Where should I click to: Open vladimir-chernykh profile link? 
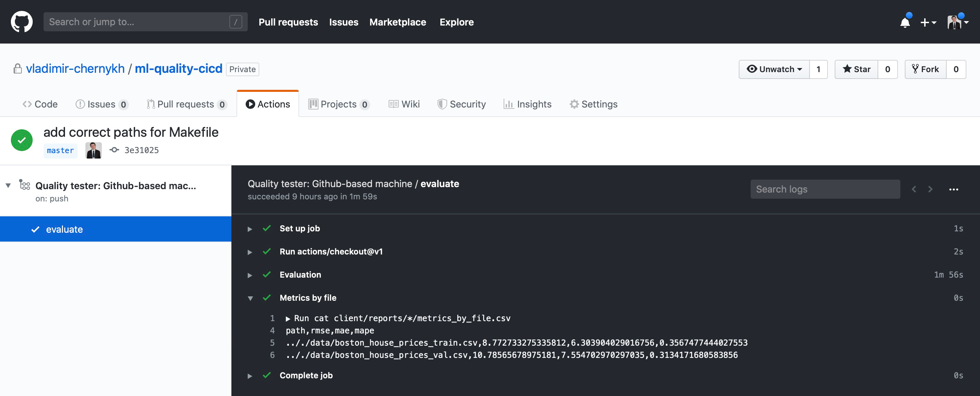75,68
